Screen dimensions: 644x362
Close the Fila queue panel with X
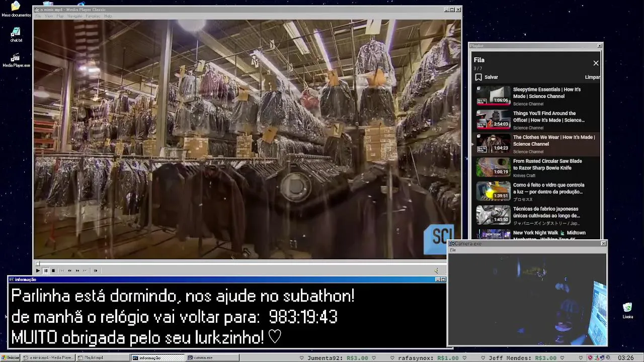(596, 63)
